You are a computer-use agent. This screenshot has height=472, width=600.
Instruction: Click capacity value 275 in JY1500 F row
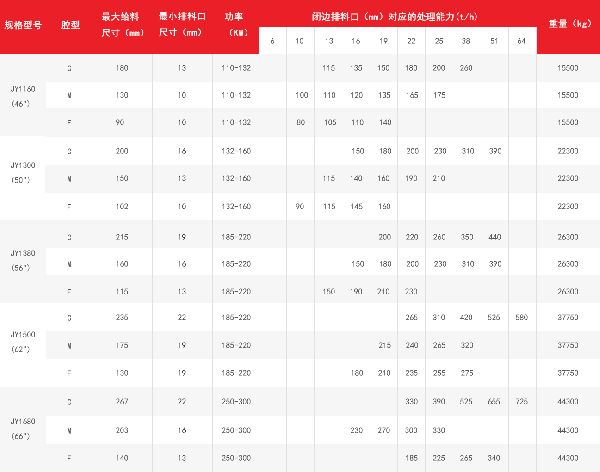[467, 373]
